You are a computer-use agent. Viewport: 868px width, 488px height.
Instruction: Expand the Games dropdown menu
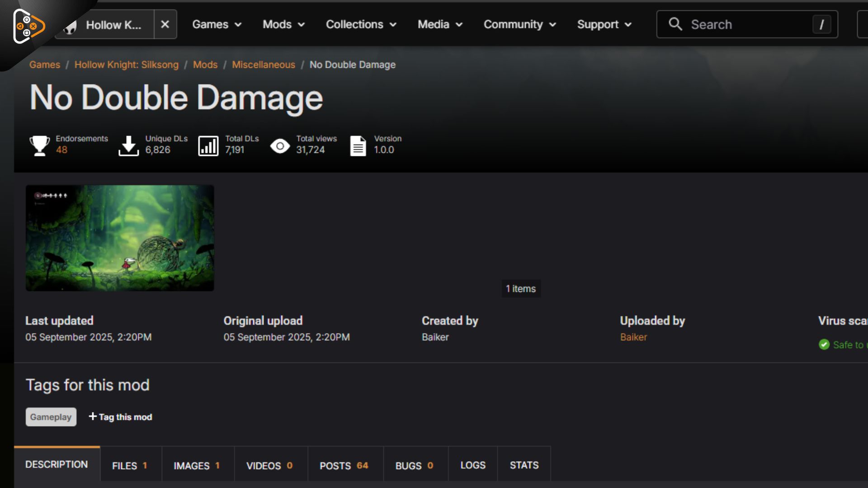pyautogui.click(x=217, y=24)
